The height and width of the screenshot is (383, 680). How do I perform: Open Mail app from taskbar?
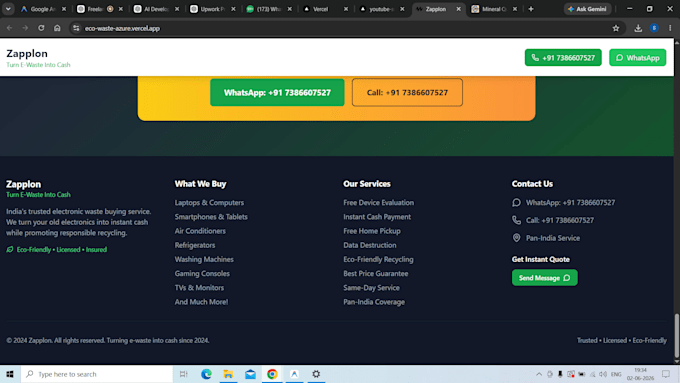tap(250, 374)
